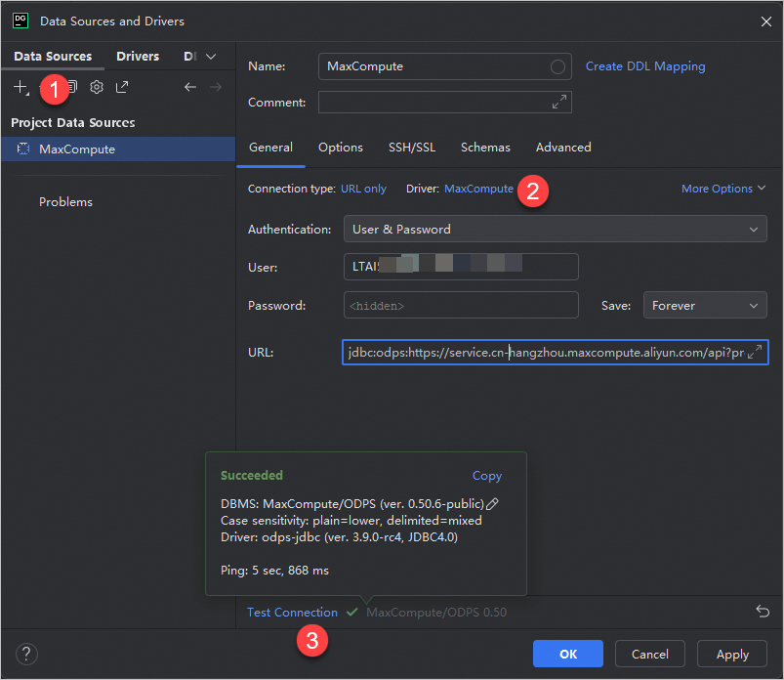Switch to the Data Sources tab

click(x=53, y=56)
